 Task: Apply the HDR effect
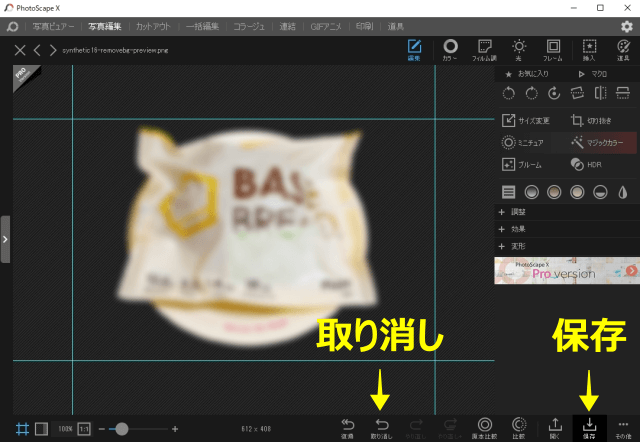point(586,164)
